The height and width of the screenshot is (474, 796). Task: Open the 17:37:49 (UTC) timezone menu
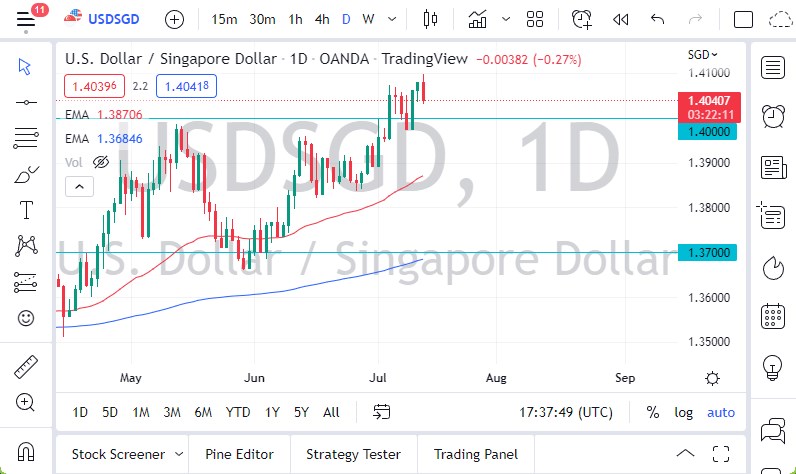(566, 412)
